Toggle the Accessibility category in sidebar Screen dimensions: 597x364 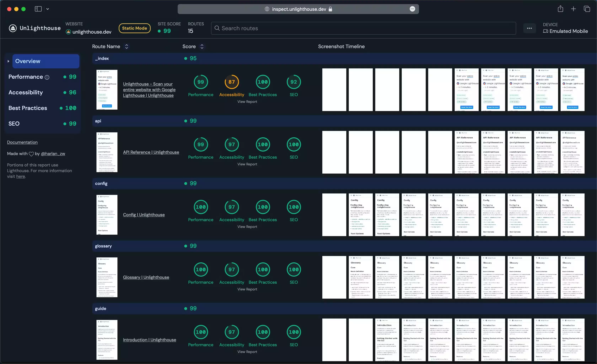26,93
